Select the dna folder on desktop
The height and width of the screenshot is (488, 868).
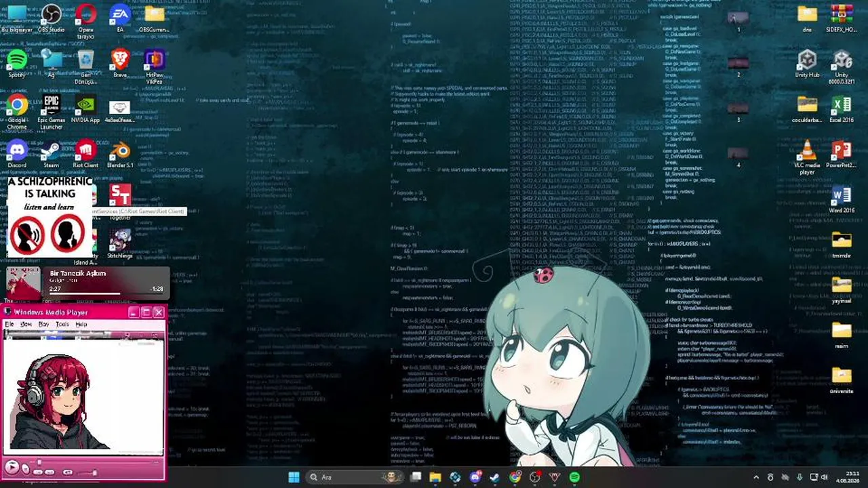coord(807,18)
